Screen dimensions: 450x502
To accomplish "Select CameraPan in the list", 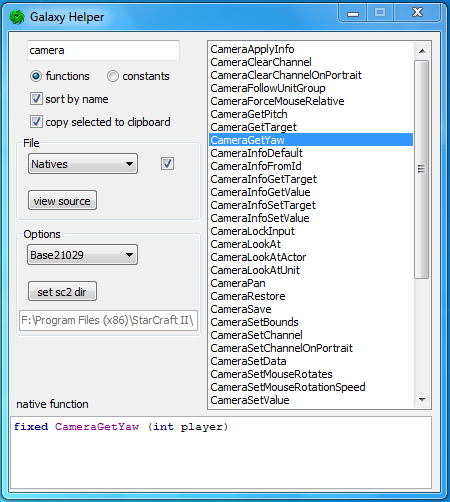I will [311, 283].
